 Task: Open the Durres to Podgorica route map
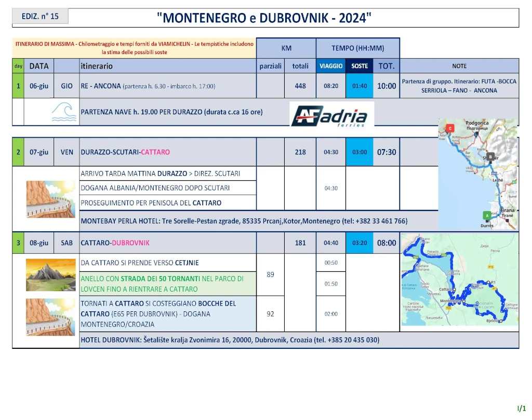pos(478,174)
